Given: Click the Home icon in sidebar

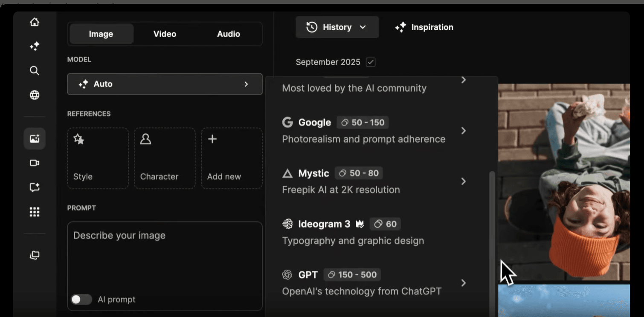Looking at the screenshot, I should click(x=35, y=22).
